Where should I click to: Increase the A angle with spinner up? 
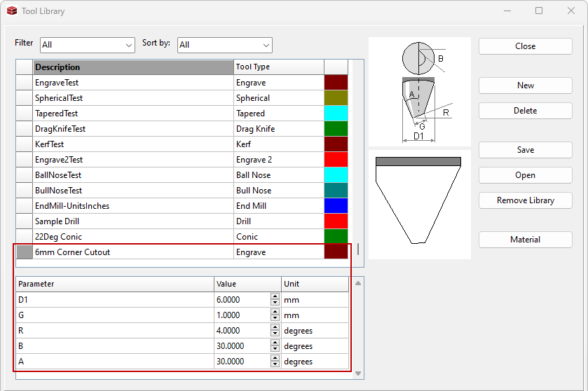click(x=275, y=359)
